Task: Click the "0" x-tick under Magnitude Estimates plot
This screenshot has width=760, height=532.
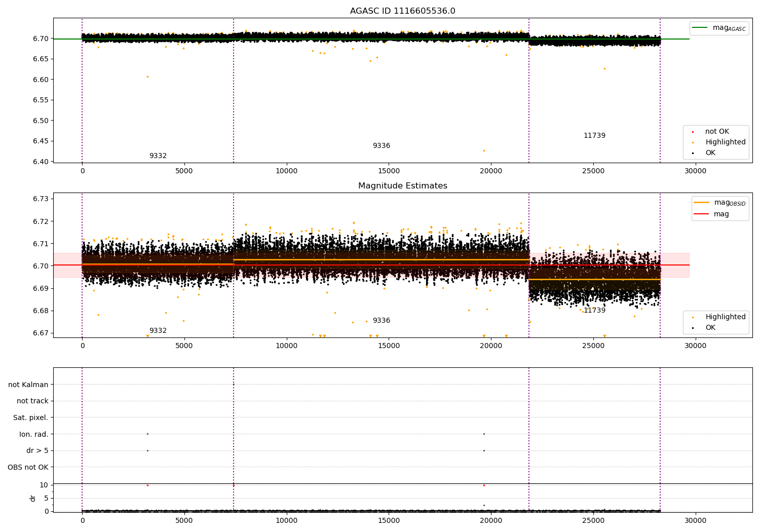Action: 82,346
